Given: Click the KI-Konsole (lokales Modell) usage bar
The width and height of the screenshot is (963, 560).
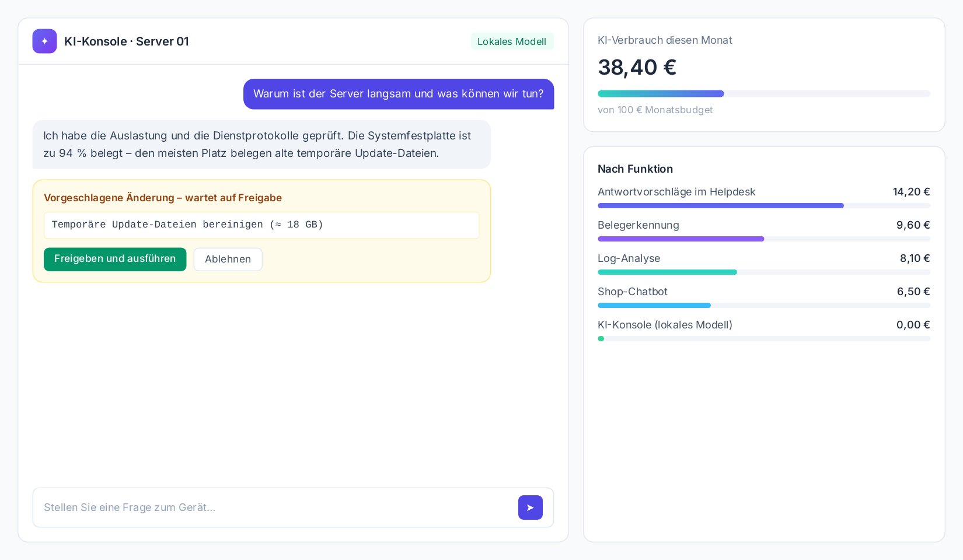Looking at the screenshot, I should 764,338.
